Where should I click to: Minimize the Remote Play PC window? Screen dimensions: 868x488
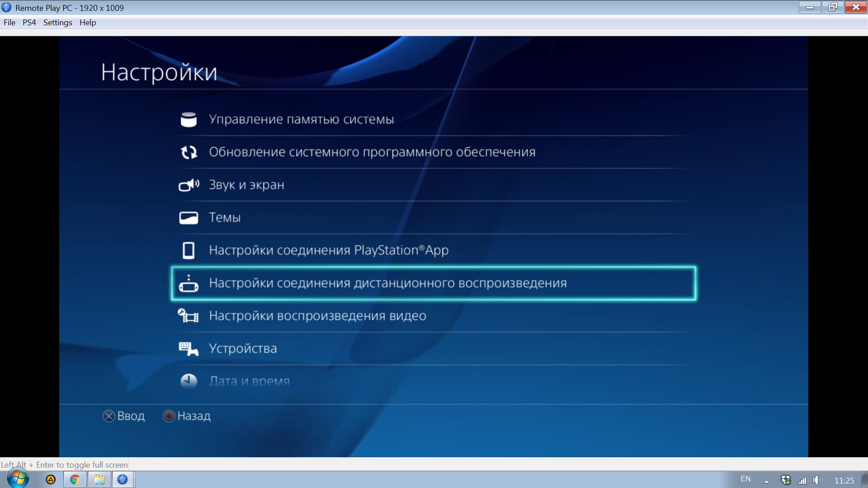(810, 7)
